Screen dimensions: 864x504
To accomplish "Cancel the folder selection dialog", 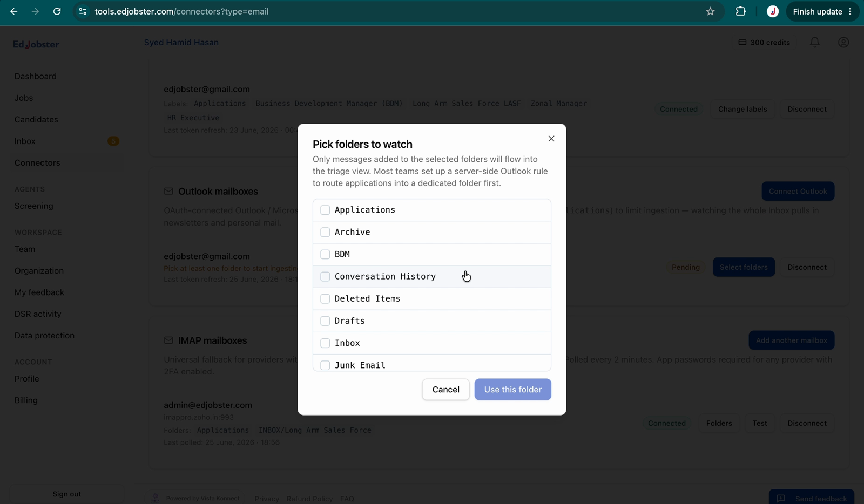I will 446,390.
